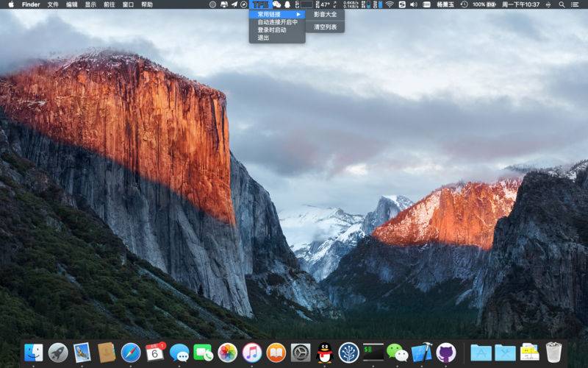Open System Preferences gear in Dock
Viewport: 588px width, 368px height.
301,353
